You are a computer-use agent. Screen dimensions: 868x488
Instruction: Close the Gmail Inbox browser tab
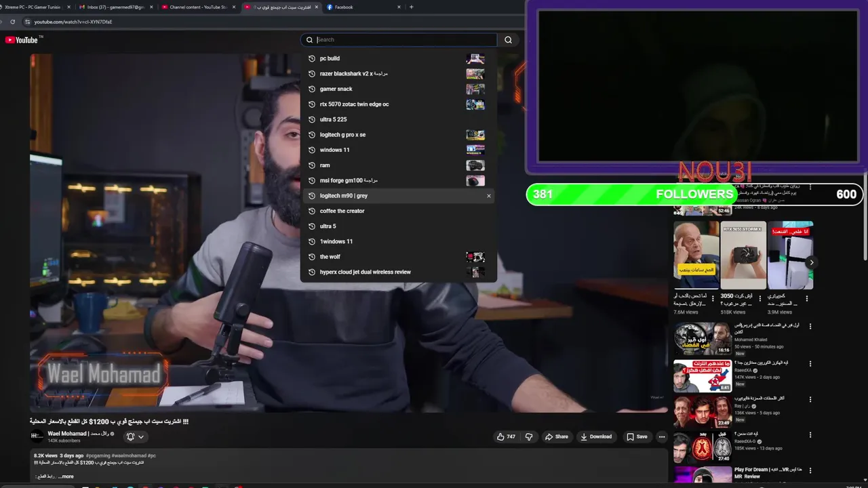point(151,7)
